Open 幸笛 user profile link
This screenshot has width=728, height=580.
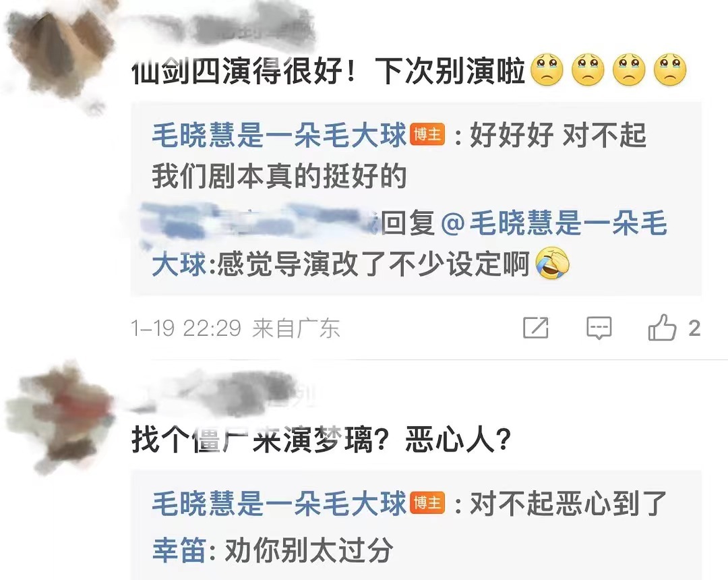(x=179, y=550)
